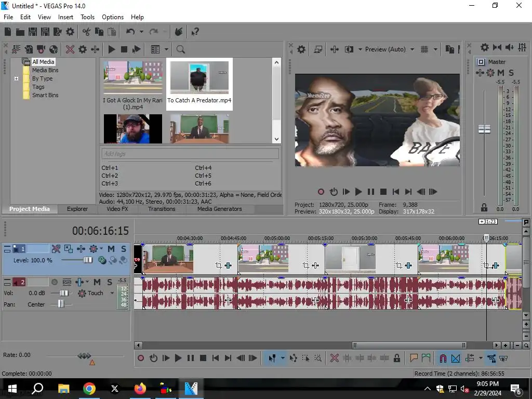
Task: Open File Explorer from the taskbar
Action: coord(63,389)
